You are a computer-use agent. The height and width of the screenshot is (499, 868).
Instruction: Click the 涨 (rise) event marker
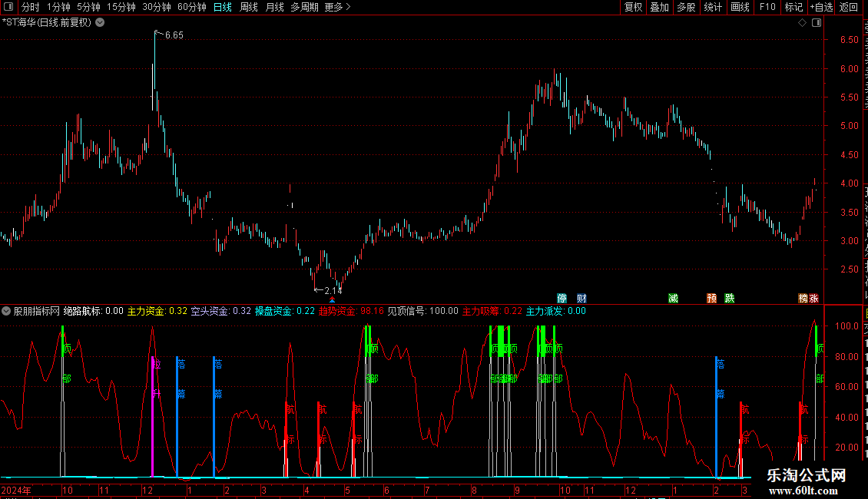(813, 298)
